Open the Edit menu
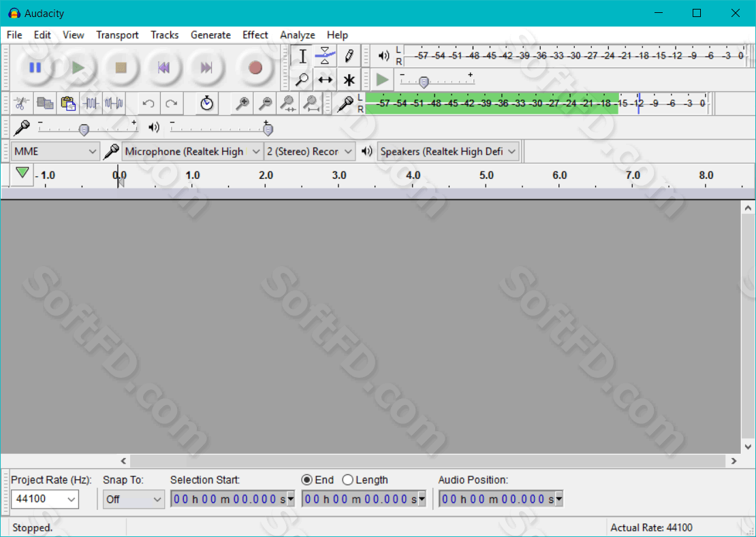The image size is (756, 537). click(42, 35)
